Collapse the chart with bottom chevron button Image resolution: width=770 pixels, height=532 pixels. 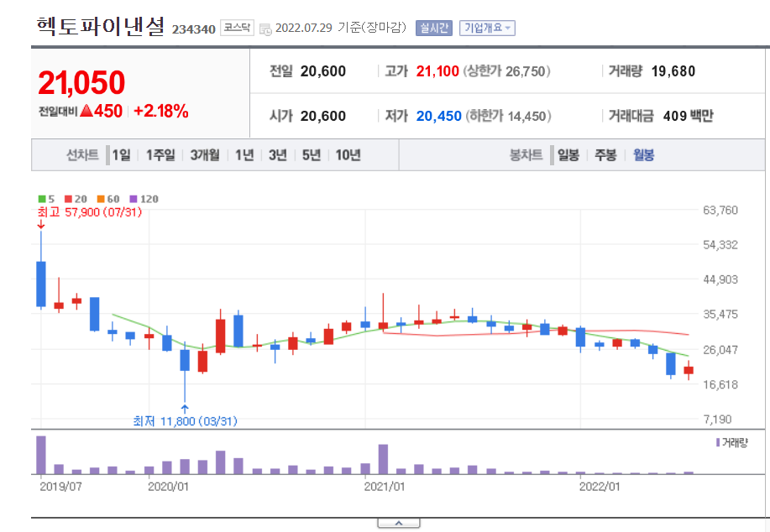point(399,523)
